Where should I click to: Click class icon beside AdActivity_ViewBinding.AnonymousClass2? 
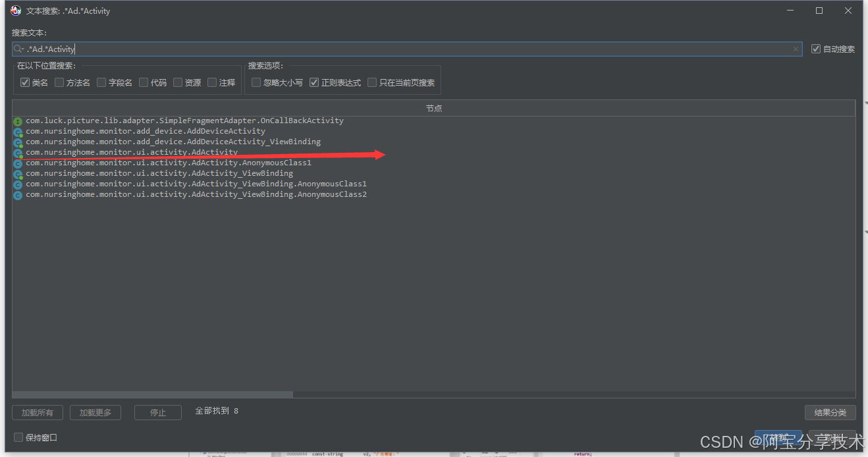[x=18, y=195]
